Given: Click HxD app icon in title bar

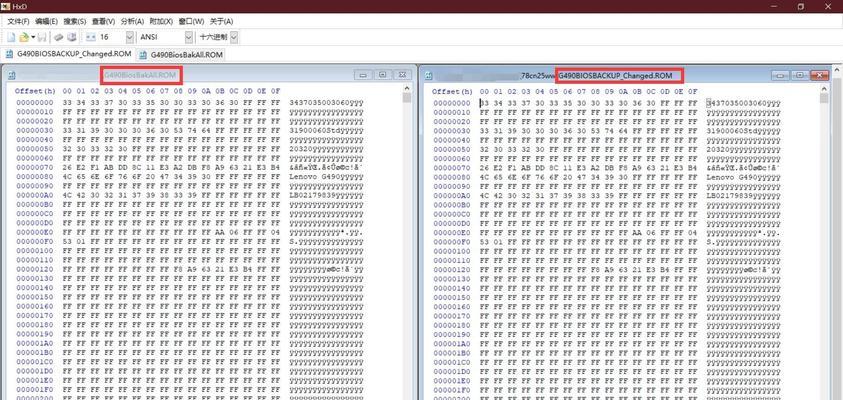Looking at the screenshot, I should [x=7, y=6].
